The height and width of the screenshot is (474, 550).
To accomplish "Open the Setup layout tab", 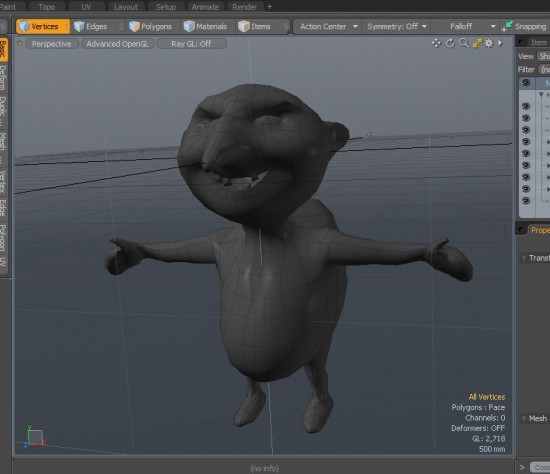I will coord(166,7).
